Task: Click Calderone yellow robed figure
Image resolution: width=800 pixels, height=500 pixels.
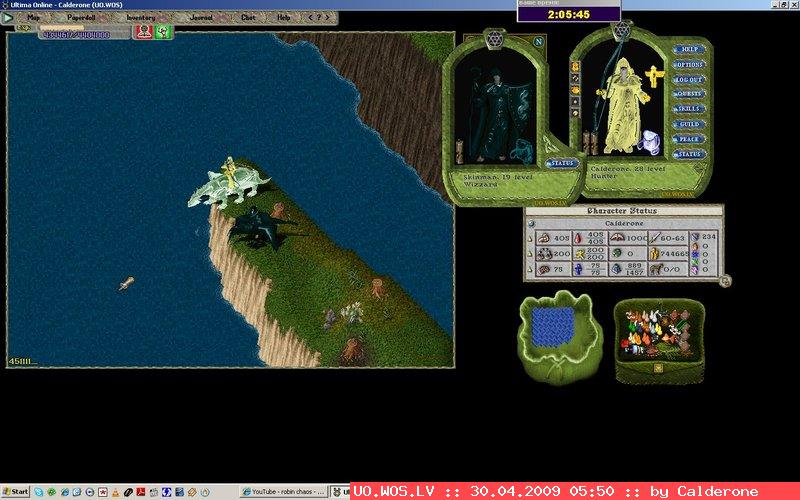Action: [x=624, y=105]
